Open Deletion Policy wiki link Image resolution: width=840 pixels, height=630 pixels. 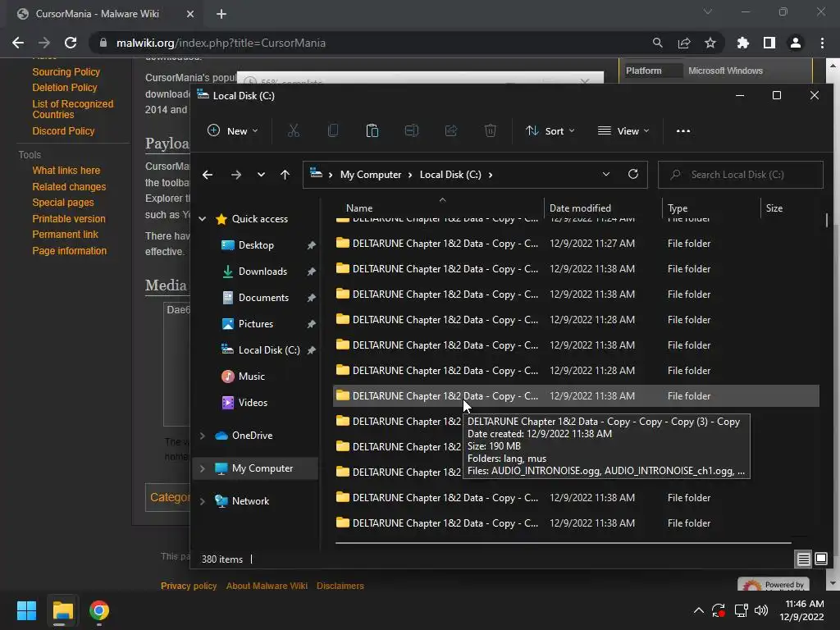click(64, 87)
